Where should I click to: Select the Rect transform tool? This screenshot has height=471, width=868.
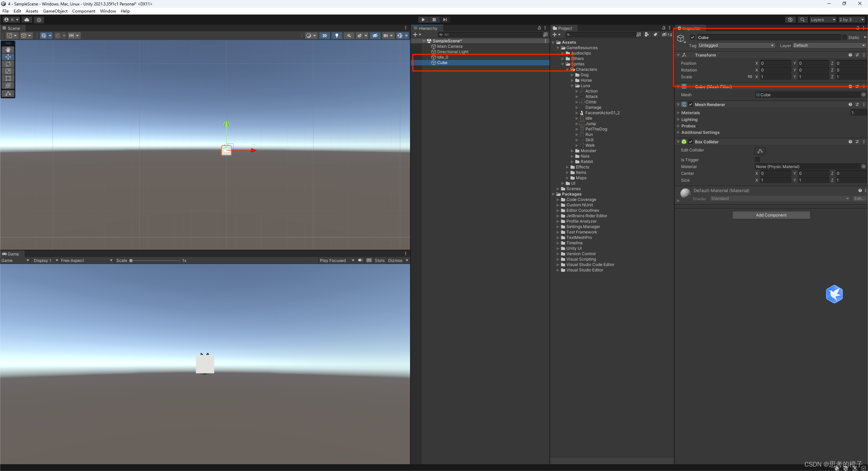click(x=8, y=78)
